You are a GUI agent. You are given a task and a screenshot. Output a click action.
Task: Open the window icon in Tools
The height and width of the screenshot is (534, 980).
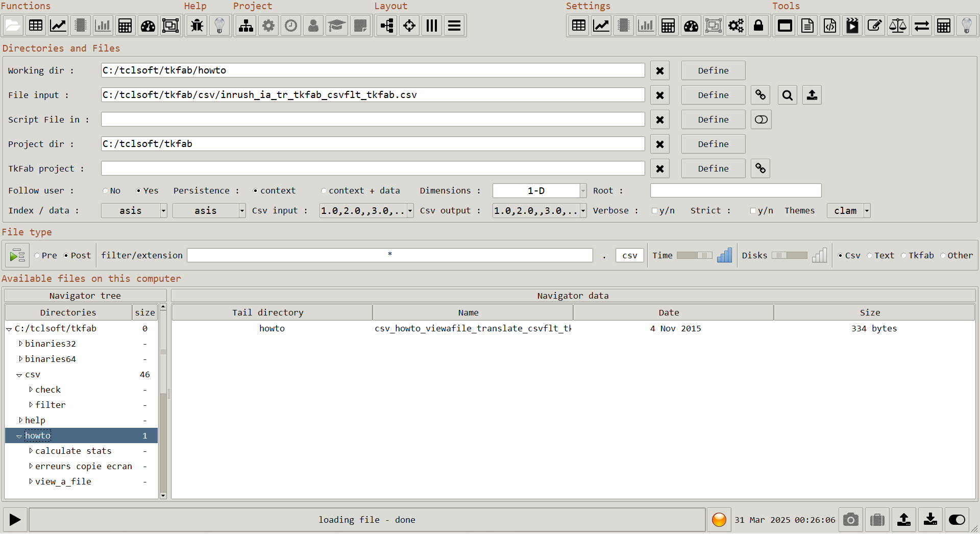[785, 26]
